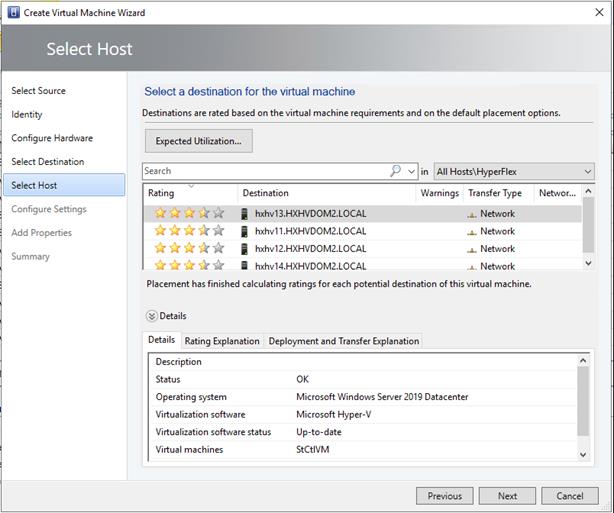Click the search magnifier icon
The width and height of the screenshot is (614, 513).
396,171
